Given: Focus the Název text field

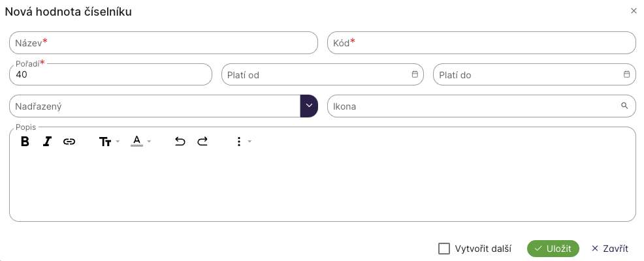Looking at the screenshot, I should click(x=163, y=43).
